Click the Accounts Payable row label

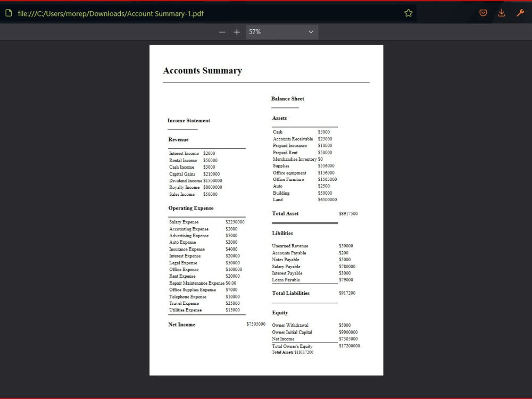pos(289,253)
